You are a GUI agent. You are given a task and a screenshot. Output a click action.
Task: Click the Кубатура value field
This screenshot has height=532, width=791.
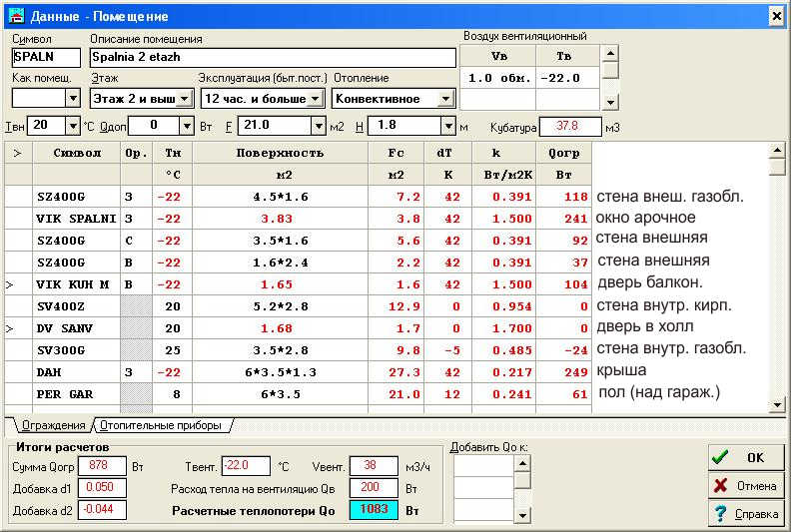[570, 127]
